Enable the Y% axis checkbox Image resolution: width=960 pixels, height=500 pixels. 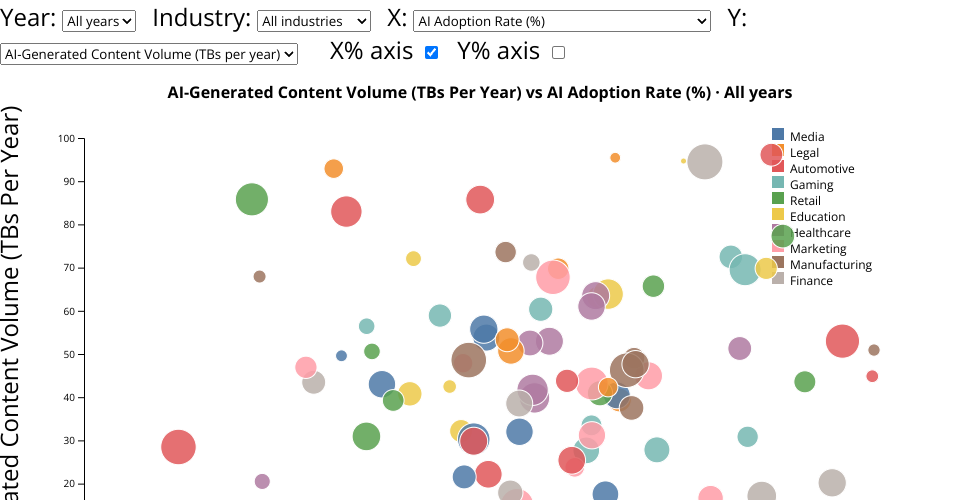tap(558, 53)
